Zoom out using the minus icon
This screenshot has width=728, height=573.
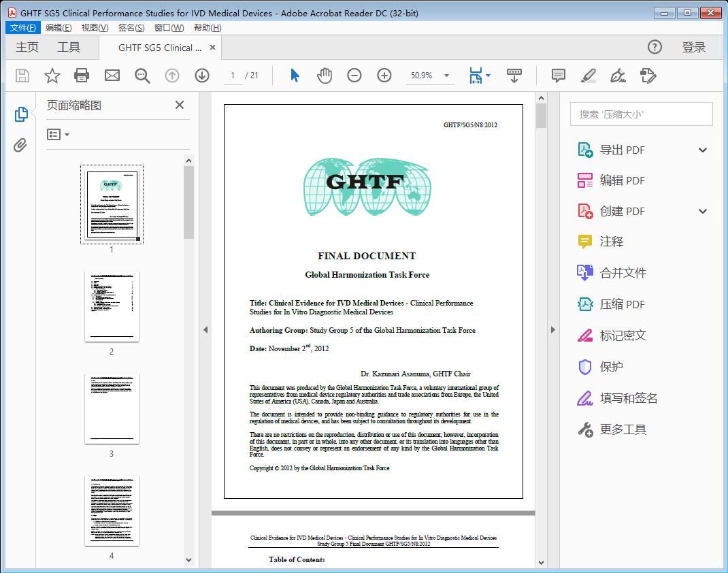pyautogui.click(x=354, y=76)
